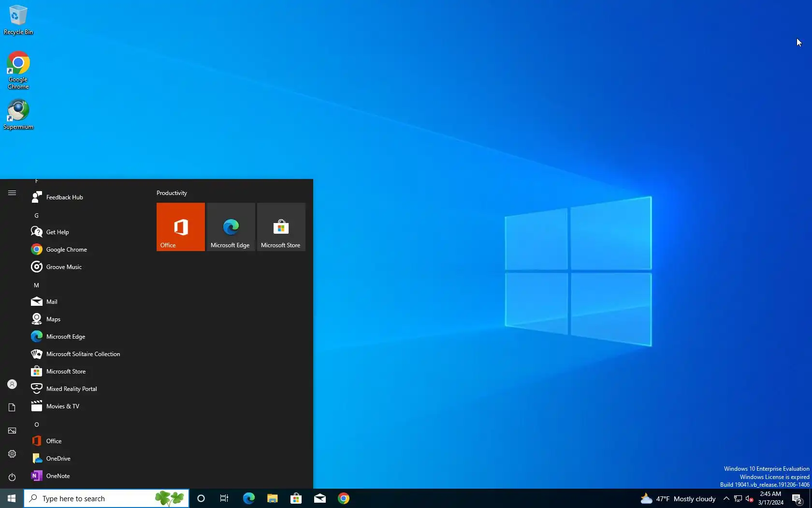Open OneDrive from the app list

(87, 459)
